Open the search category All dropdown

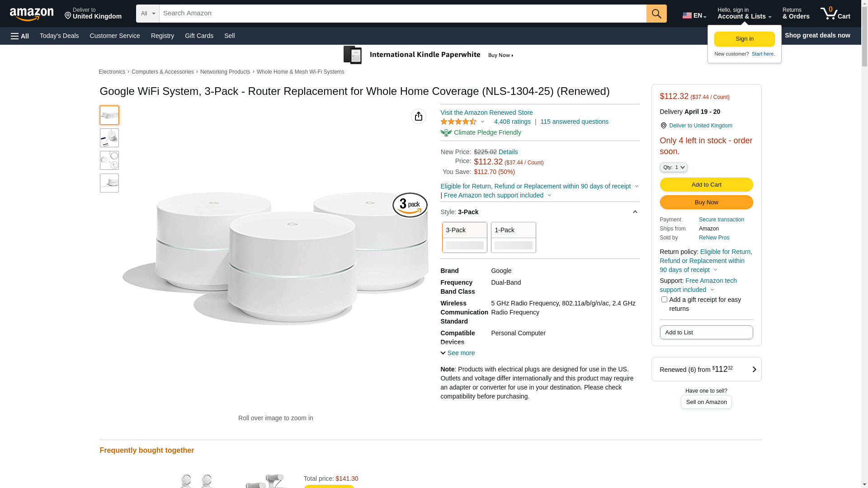coord(148,14)
